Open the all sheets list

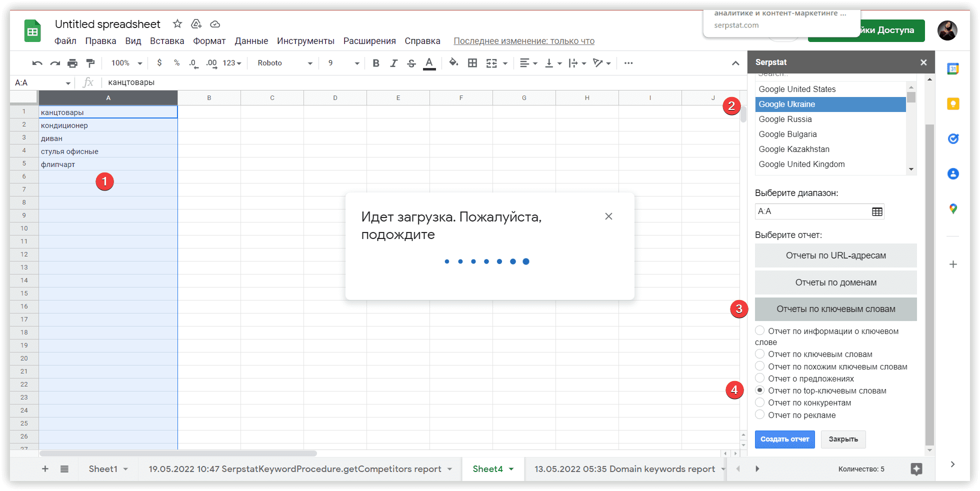[64, 468]
